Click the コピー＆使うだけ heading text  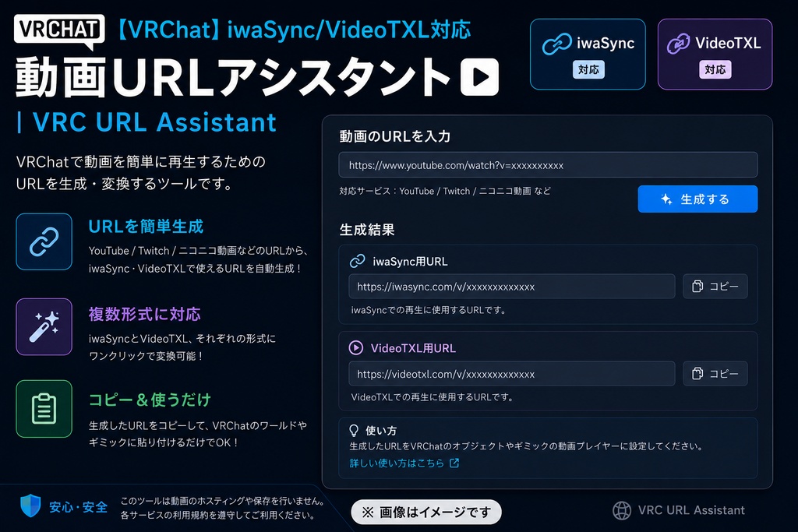pyautogui.click(x=150, y=400)
